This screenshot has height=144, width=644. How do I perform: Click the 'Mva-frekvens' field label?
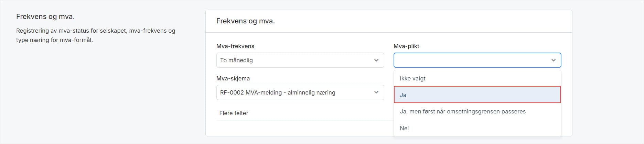(x=235, y=46)
